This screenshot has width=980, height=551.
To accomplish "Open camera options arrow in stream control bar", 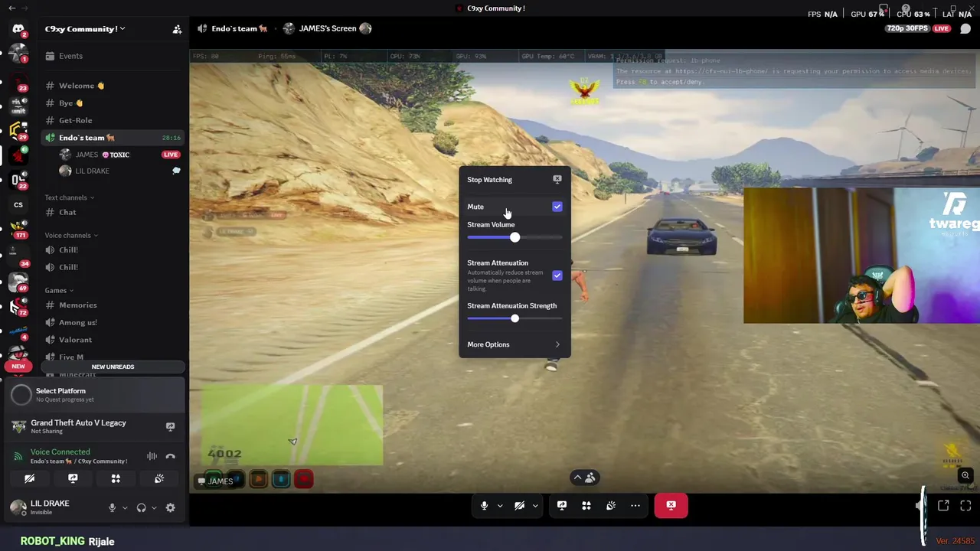I will click(535, 505).
